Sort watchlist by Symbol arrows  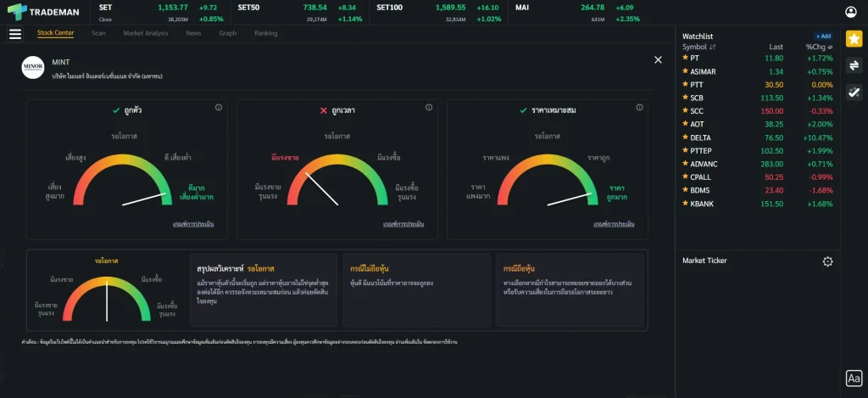712,48
